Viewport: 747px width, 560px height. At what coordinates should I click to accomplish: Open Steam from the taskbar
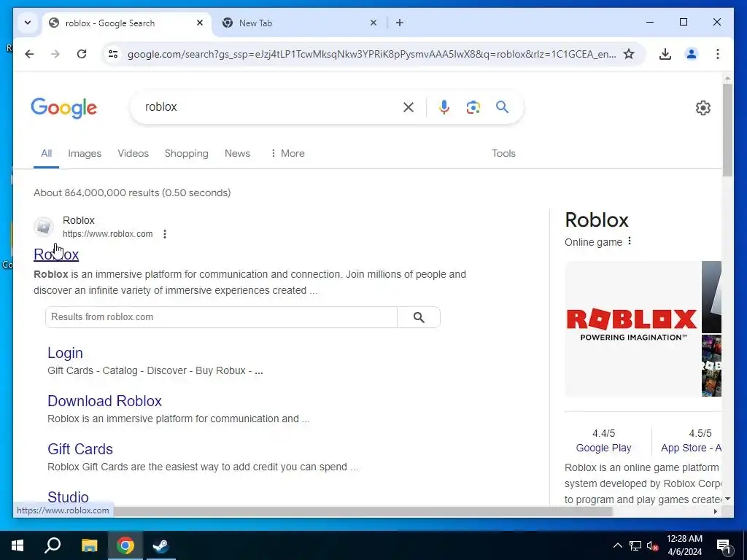click(160, 545)
